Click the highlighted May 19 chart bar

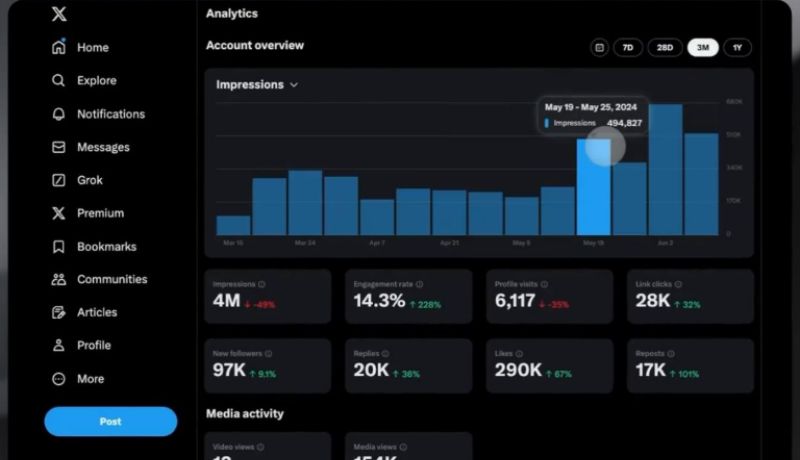593,190
